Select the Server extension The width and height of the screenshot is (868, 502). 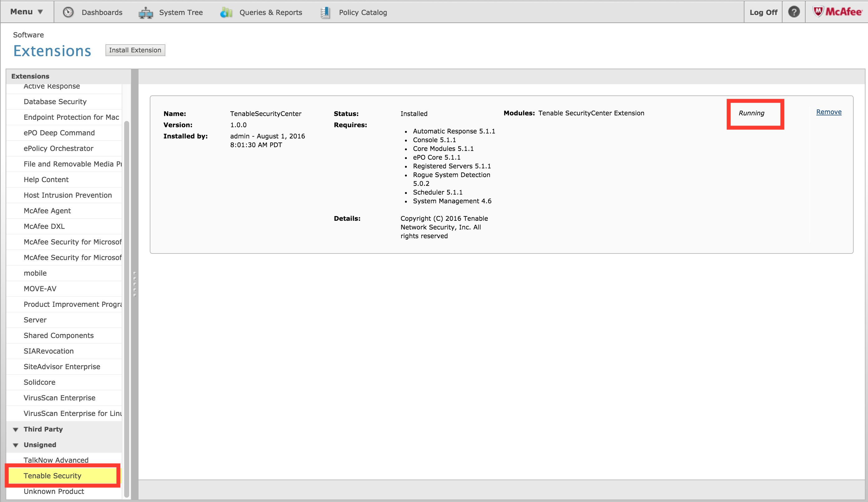click(64, 320)
